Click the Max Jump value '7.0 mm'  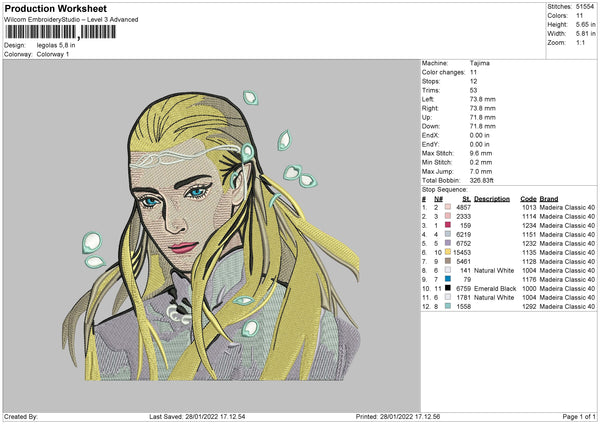pos(481,171)
